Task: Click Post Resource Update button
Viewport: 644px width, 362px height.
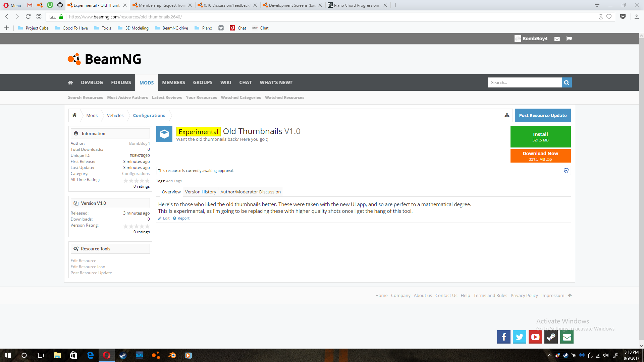Action: 543,115
